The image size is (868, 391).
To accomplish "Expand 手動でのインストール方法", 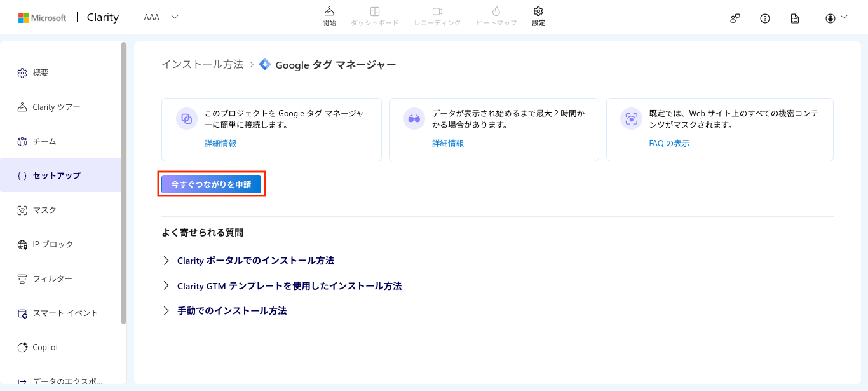I will [224, 311].
